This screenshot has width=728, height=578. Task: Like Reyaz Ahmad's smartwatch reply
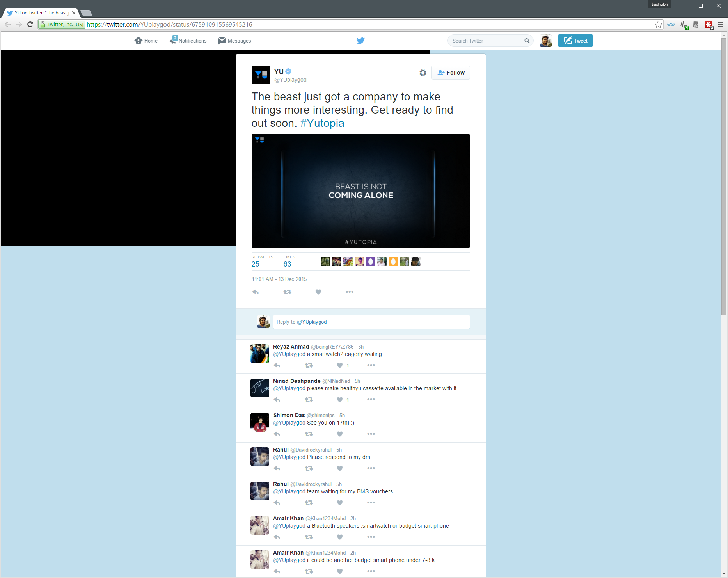[340, 365]
